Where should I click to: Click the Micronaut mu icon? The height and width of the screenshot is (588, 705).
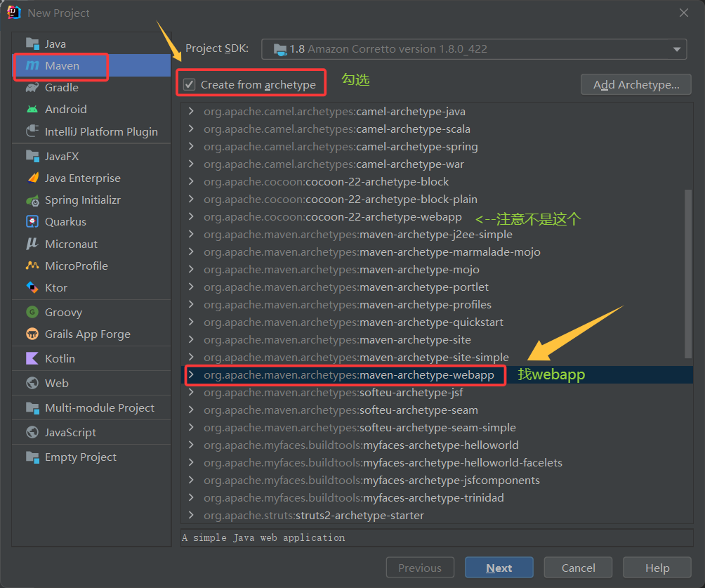coord(32,244)
